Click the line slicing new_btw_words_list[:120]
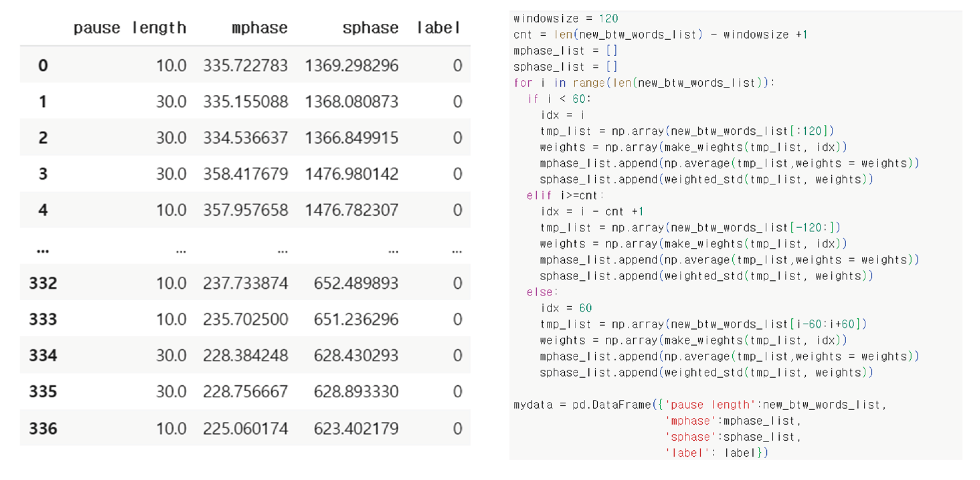980x480 pixels. 687,131
